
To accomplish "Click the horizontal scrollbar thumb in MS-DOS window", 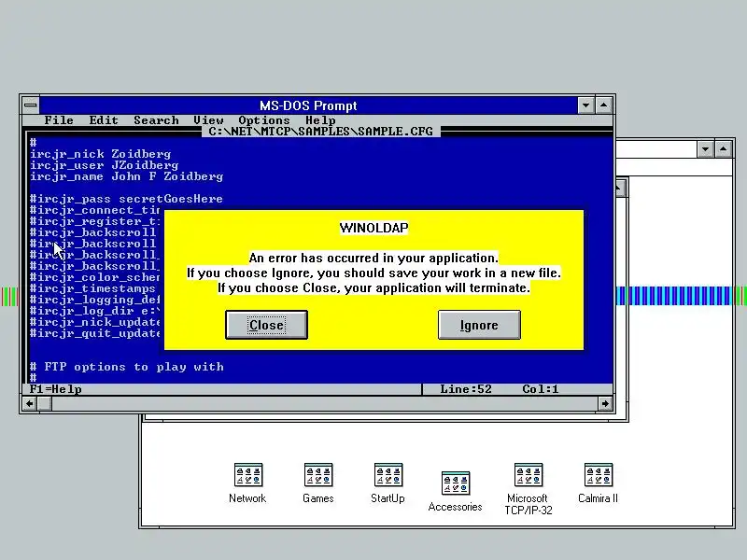I will click(44, 404).
